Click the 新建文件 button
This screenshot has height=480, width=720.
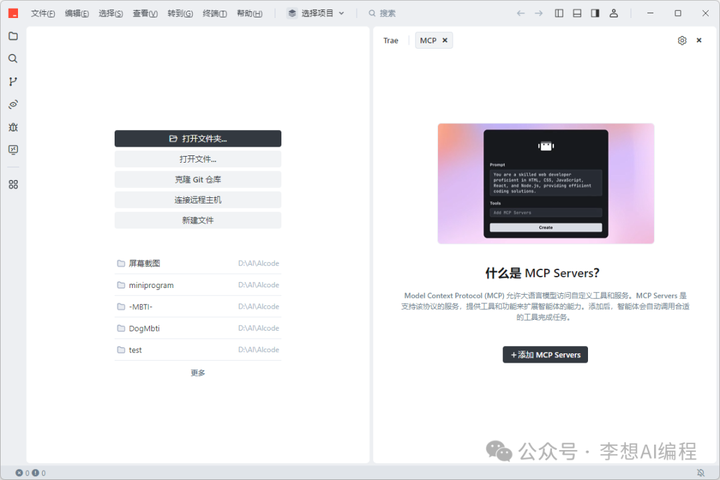198,220
